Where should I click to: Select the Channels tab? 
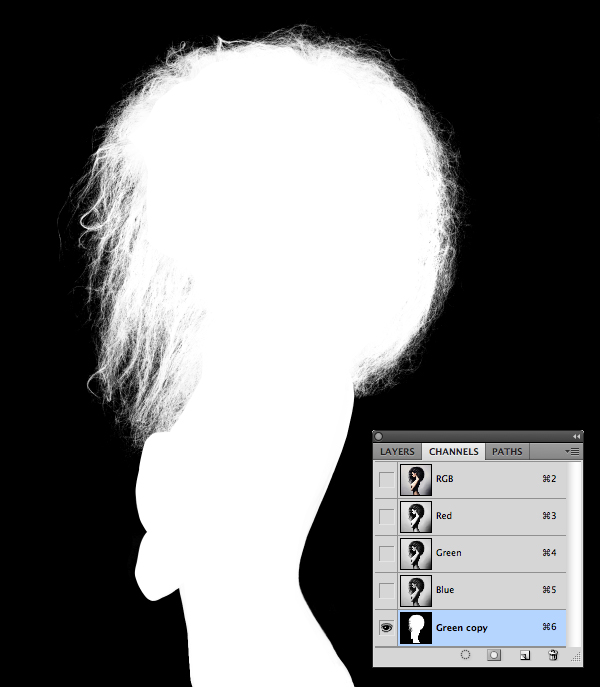click(x=454, y=451)
